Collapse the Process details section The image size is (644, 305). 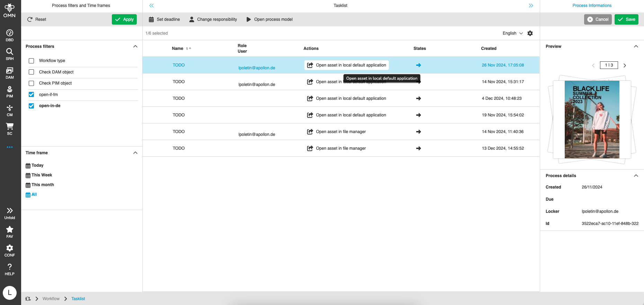636,176
